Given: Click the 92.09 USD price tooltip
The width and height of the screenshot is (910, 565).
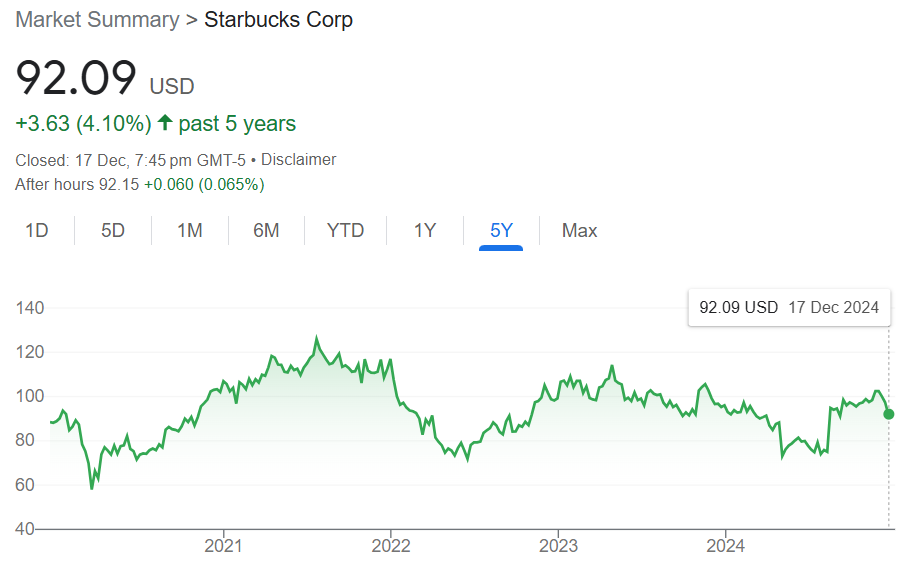Looking at the screenshot, I should [789, 307].
